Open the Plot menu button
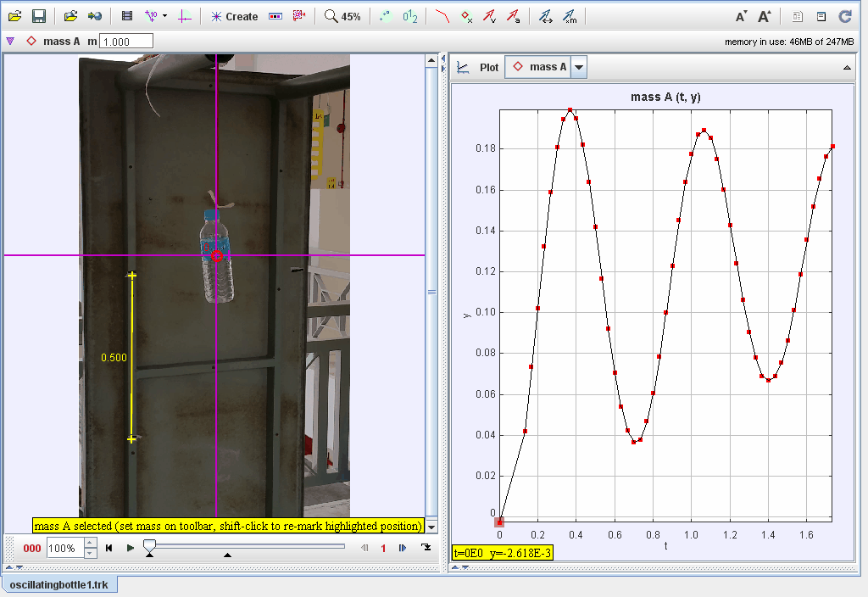The height and width of the screenshot is (597, 868). (479, 67)
